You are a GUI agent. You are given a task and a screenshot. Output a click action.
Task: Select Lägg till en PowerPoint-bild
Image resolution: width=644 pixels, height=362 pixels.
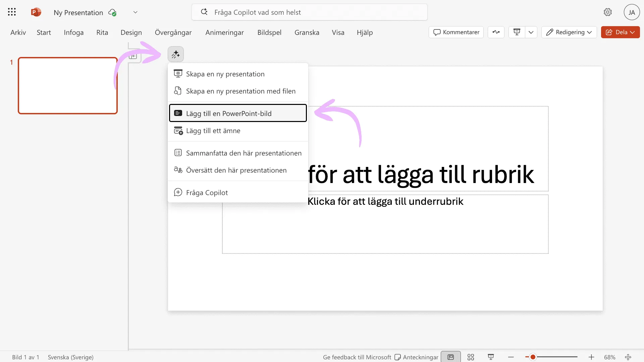(238, 113)
